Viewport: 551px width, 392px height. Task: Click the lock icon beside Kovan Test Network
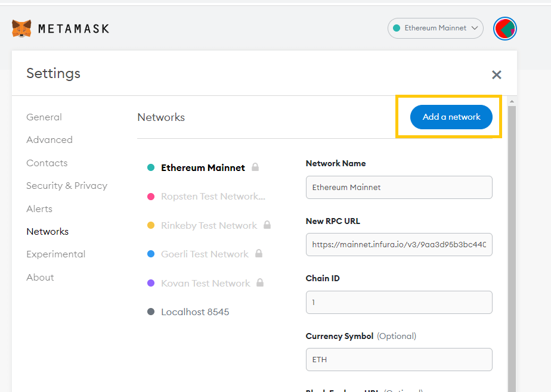pyautogui.click(x=260, y=282)
